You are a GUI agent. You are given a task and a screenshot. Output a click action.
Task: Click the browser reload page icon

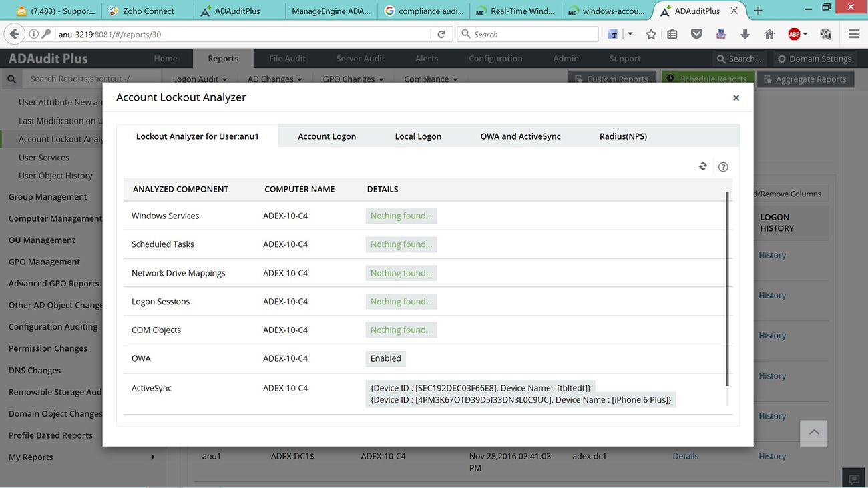[441, 35]
